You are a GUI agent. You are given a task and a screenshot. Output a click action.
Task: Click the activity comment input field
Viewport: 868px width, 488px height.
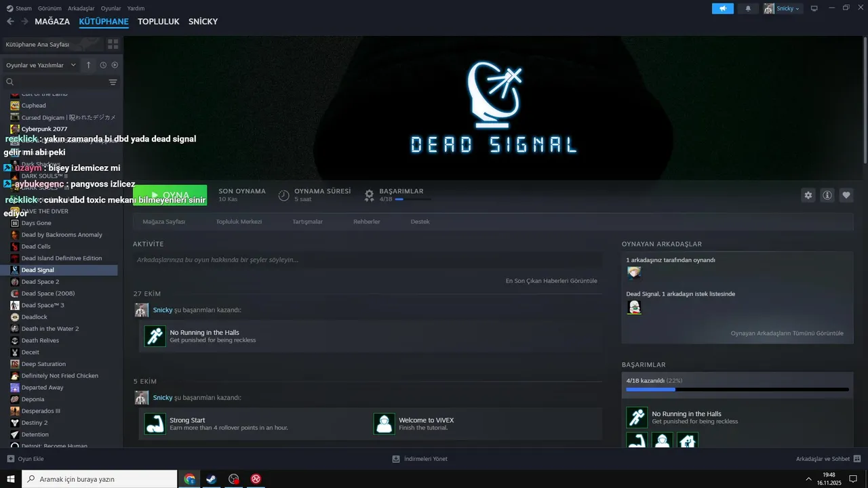(368, 260)
